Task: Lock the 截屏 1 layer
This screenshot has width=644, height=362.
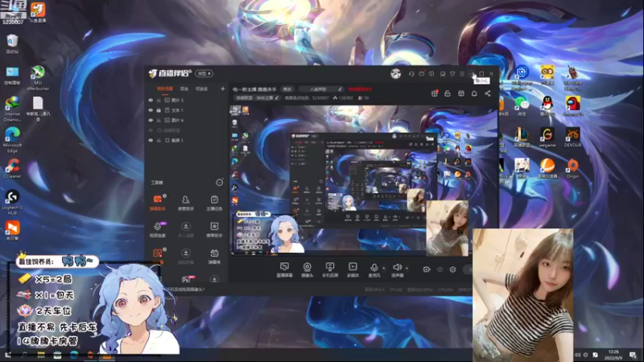Action: [159, 140]
